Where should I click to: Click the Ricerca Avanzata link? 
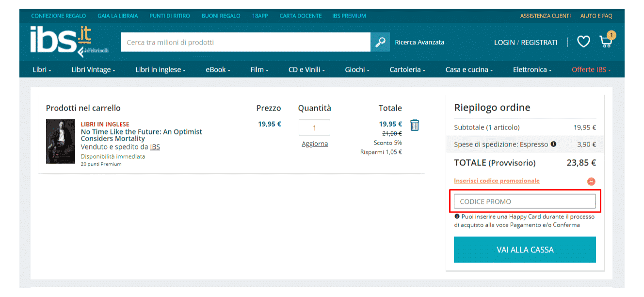tap(419, 42)
